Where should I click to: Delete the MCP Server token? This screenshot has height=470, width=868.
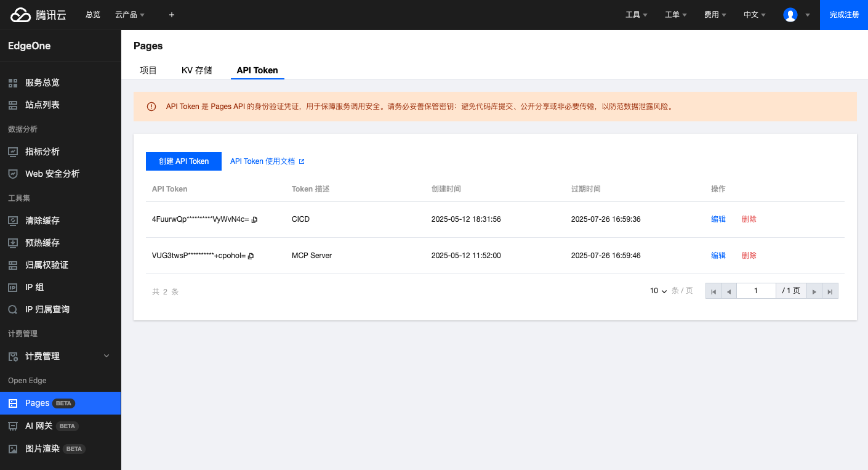pos(749,256)
